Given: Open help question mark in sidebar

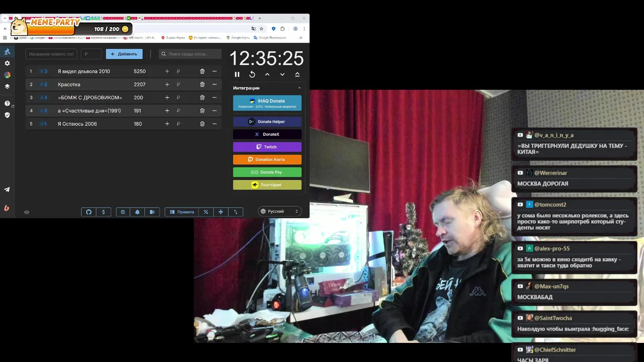Looking at the screenshot, I should point(7,104).
